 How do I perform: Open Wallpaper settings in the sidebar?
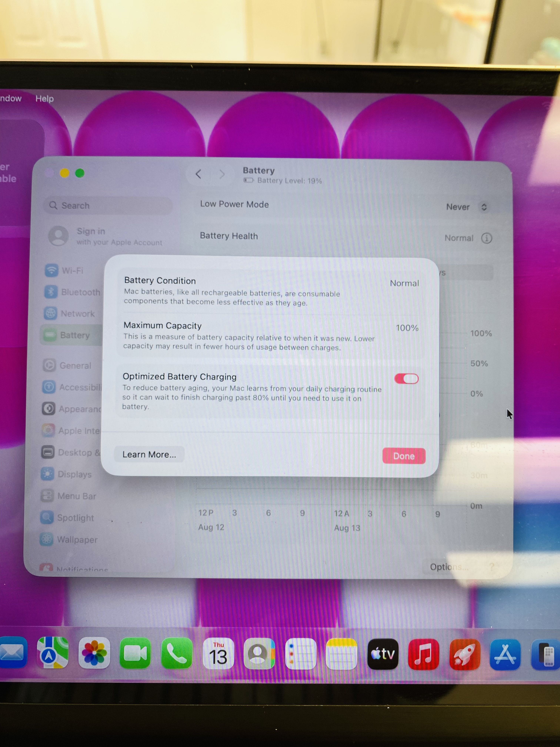pos(69,539)
